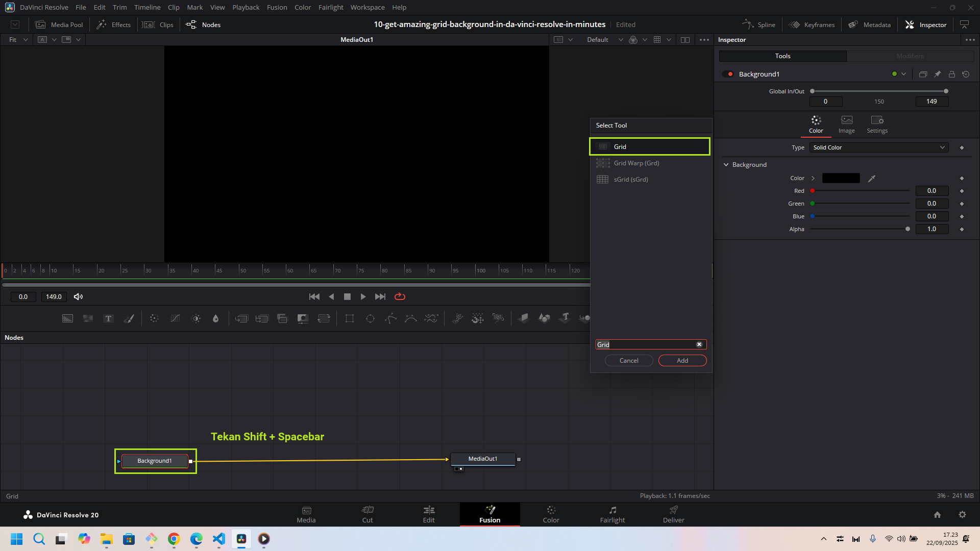This screenshot has width=980, height=551.
Task: Open the viewer Fit zoom dropdown
Action: (x=18, y=40)
